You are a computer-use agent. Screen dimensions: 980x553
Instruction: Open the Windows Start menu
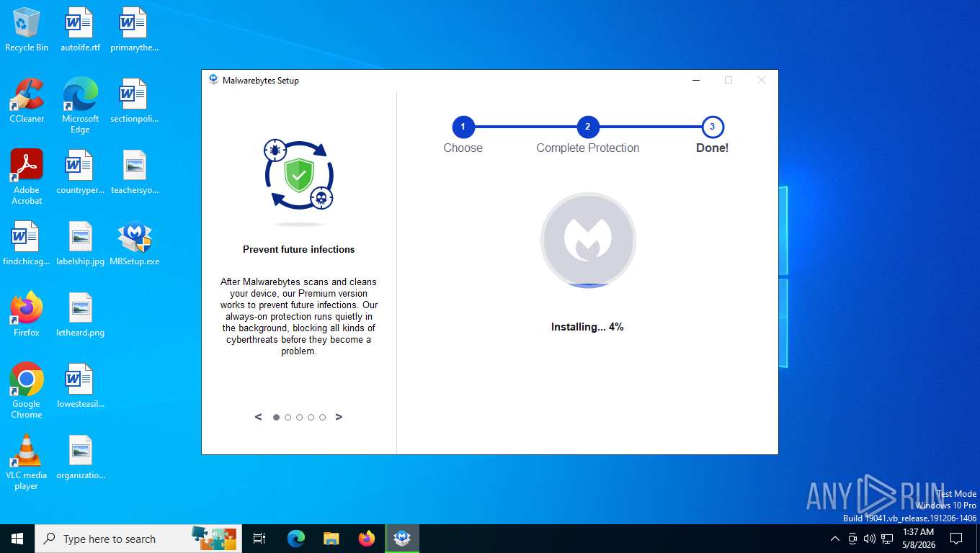[x=17, y=539]
